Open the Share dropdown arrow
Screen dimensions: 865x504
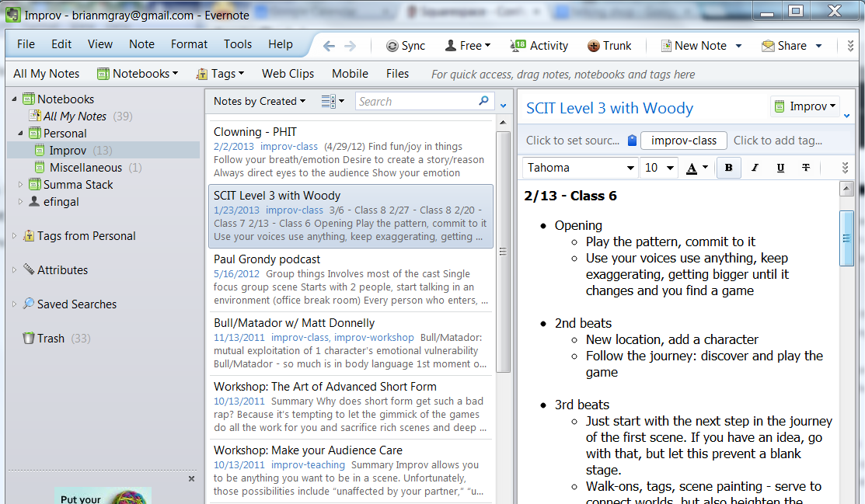818,46
